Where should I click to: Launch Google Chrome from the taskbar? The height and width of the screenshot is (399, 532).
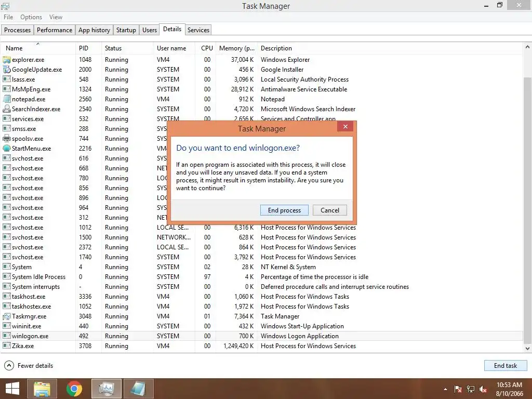[74, 389]
